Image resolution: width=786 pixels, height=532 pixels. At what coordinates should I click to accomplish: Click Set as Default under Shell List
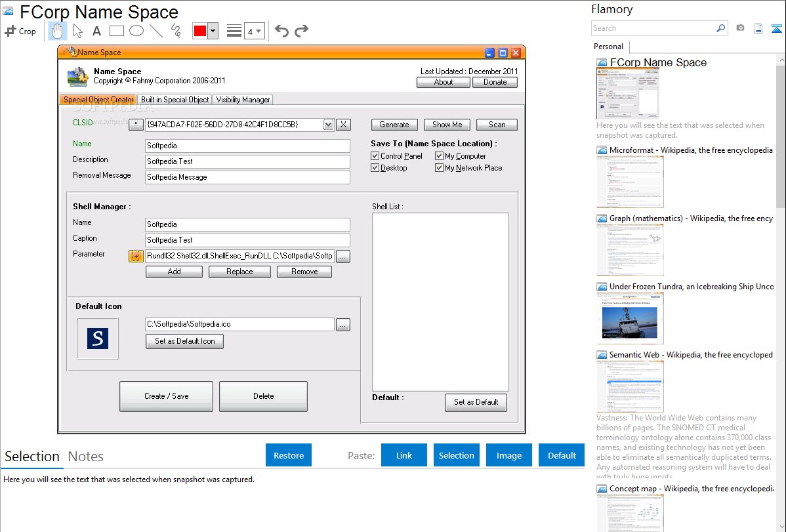(476, 402)
